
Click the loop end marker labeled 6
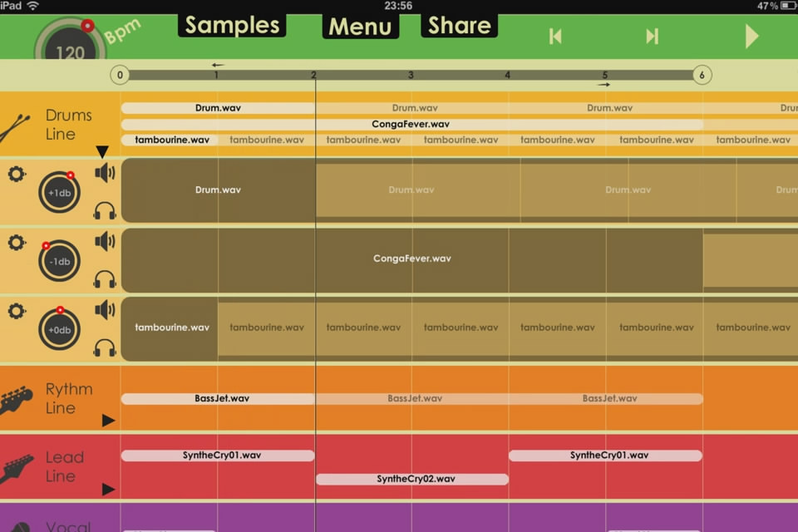point(702,76)
